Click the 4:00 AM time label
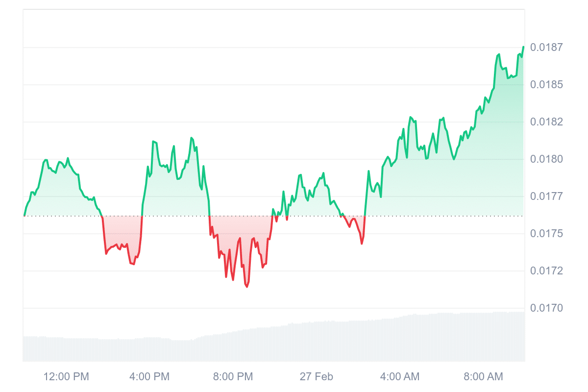Image resolution: width=588 pixels, height=392 pixels. coord(400,377)
